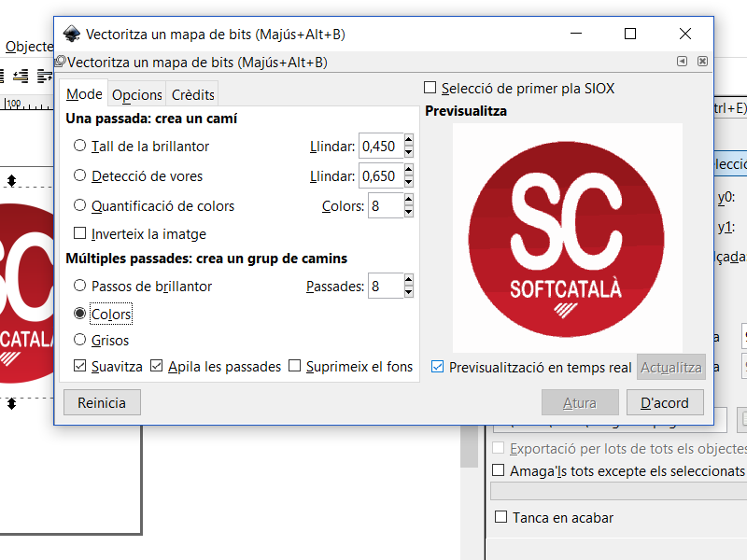Click the Actualitza preview button
The image size is (747, 560).
(670, 367)
